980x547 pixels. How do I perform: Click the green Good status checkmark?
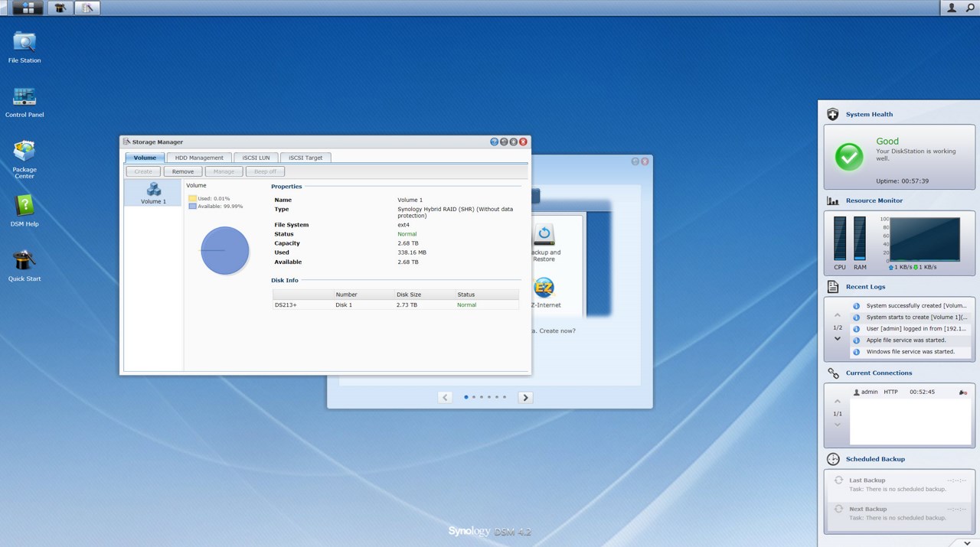[849, 156]
